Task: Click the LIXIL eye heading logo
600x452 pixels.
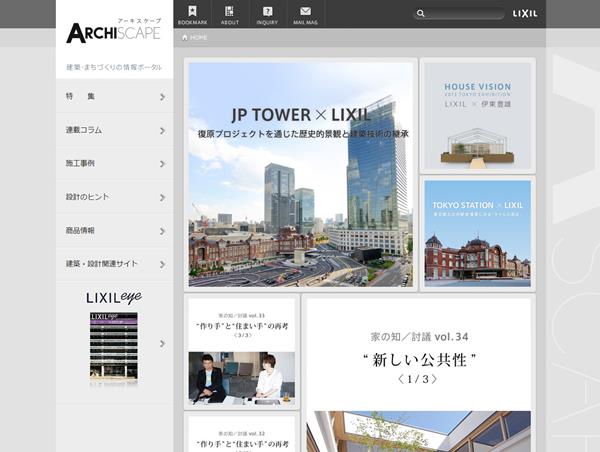Action: click(114, 298)
